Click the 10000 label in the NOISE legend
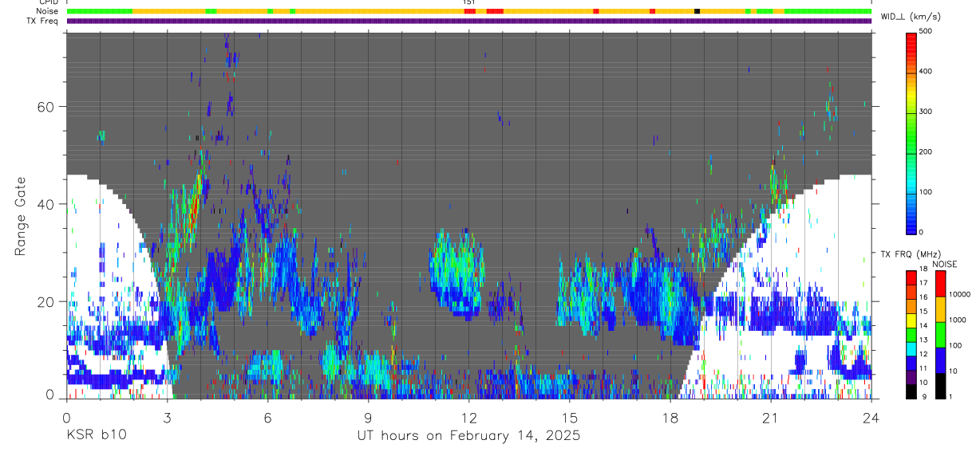 point(959,294)
